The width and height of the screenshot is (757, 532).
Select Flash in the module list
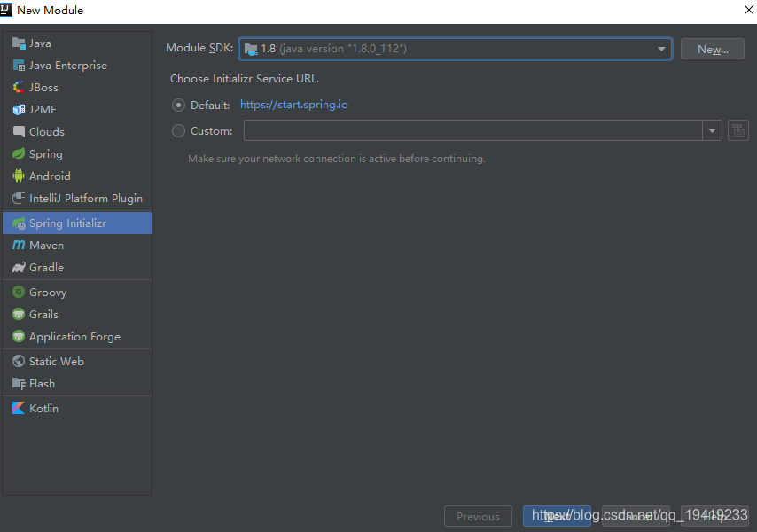[x=77, y=384]
